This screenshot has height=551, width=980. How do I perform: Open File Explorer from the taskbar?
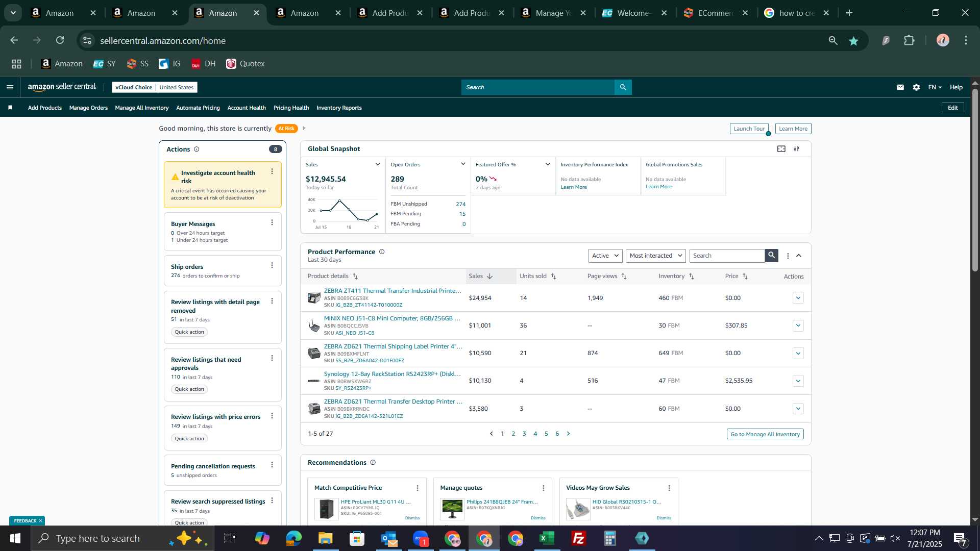[x=325, y=538]
